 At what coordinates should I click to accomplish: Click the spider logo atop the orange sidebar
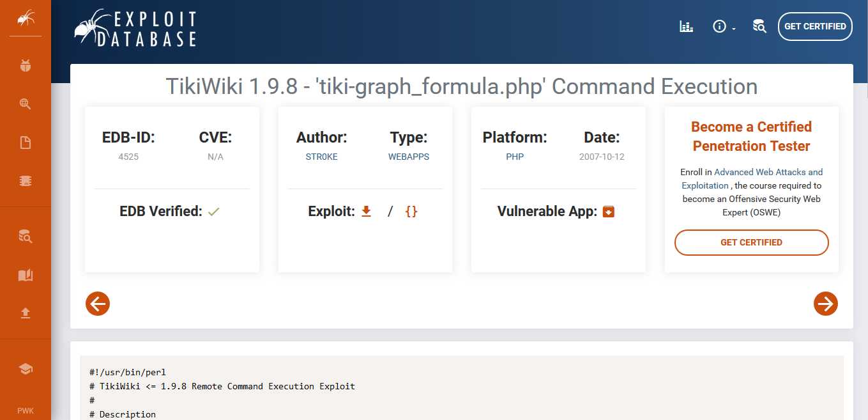[26, 18]
